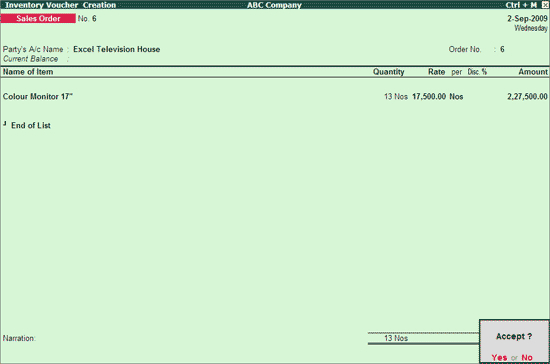Select Yes in the Accept prompt
Viewport: 550px width, 364px height.
click(x=499, y=357)
